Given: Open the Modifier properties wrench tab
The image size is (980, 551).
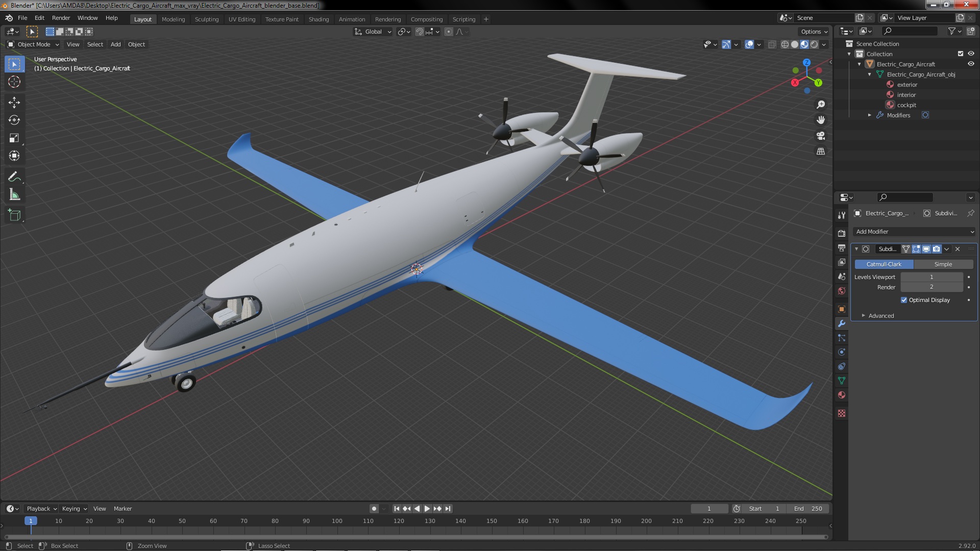Looking at the screenshot, I should coord(842,324).
